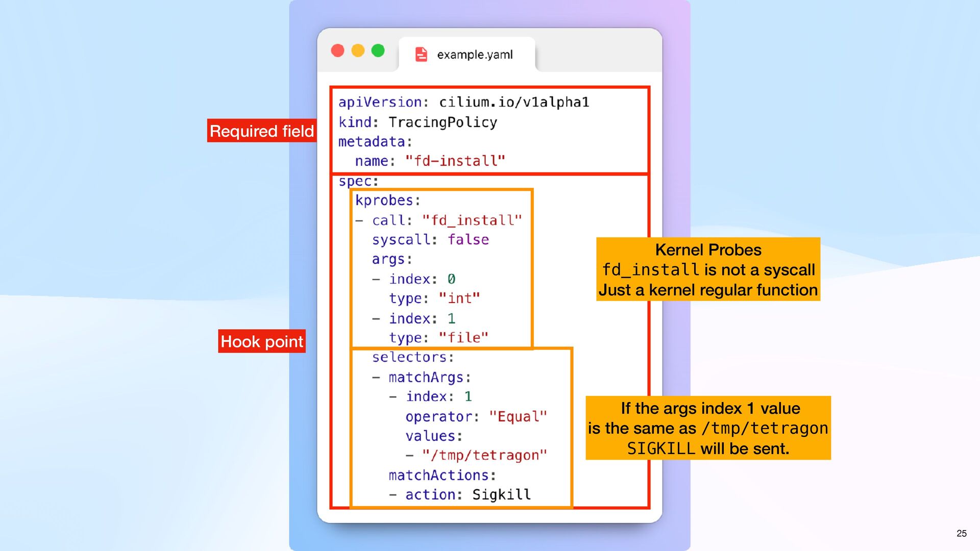Screen dimensions: 980x551
Task: Click the "file" type value
Action: 463,338
